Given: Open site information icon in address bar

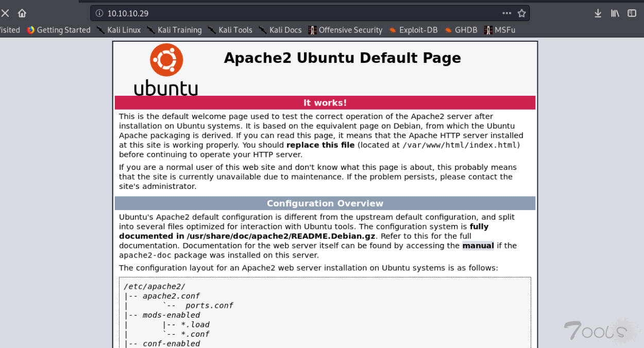Looking at the screenshot, I should pos(99,13).
